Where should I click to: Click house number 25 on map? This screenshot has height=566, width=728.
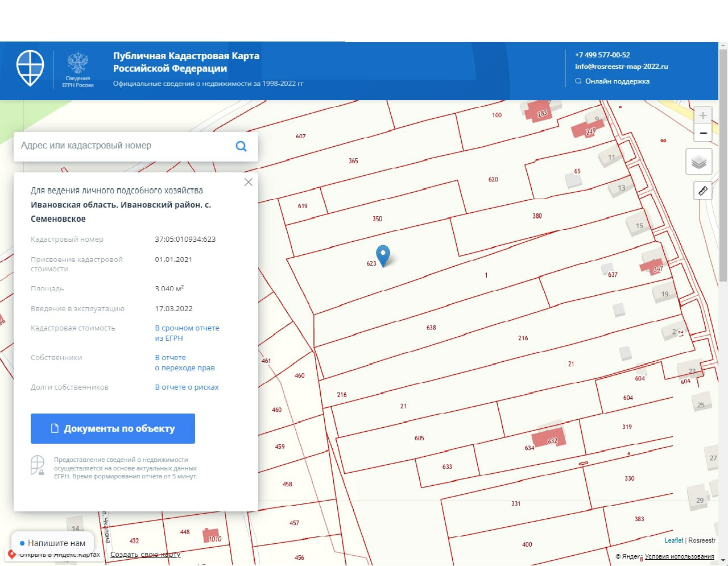pos(701,405)
